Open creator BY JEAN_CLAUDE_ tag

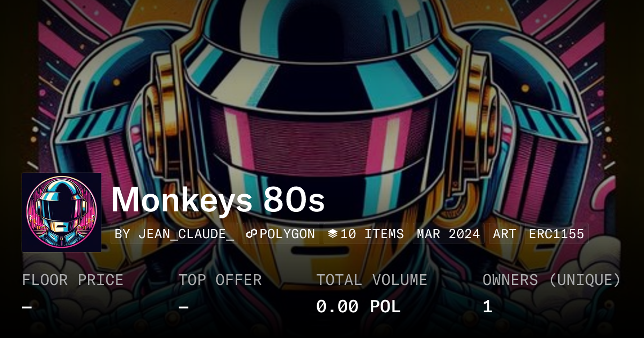(x=174, y=234)
